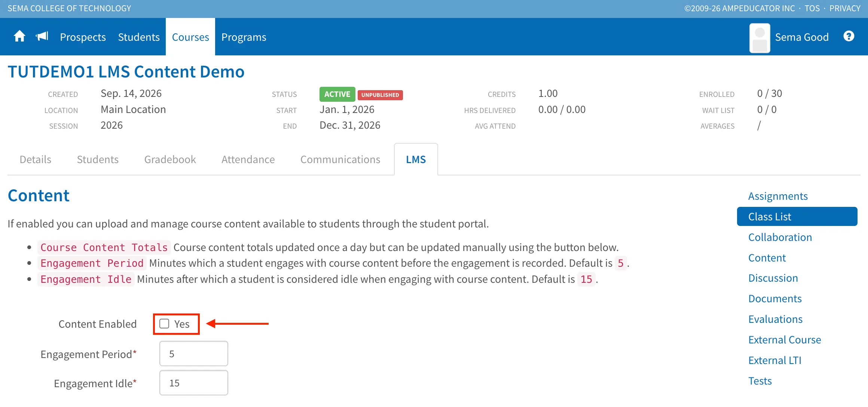Open the Collaboration sidebar link
The width and height of the screenshot is (868, 407).
780,237
